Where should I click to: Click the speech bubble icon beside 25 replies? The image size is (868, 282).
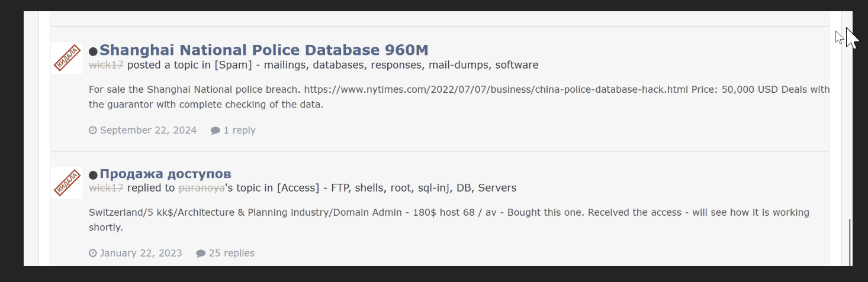pyautogui.click(x=201, y=253)
